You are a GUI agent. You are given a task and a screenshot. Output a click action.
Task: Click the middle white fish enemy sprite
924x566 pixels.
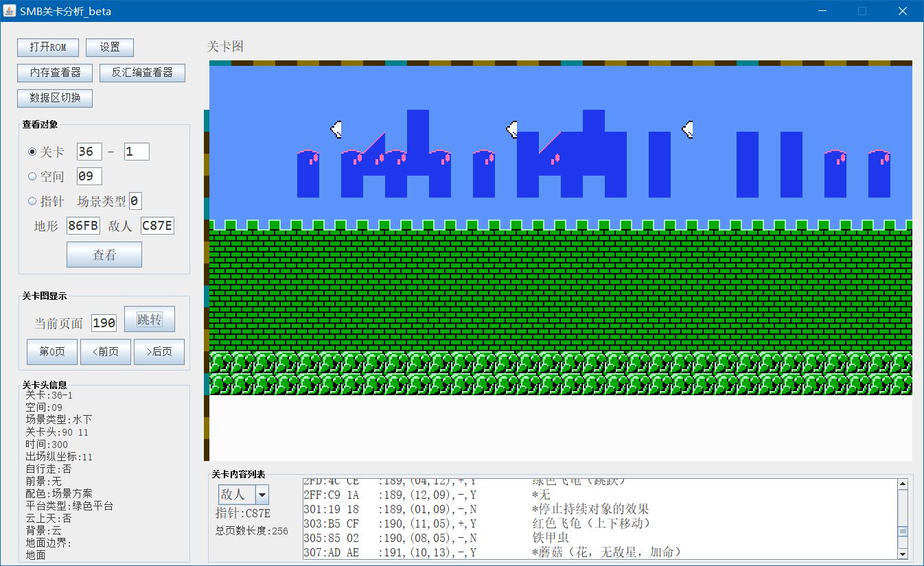click(x=511, y=129)
